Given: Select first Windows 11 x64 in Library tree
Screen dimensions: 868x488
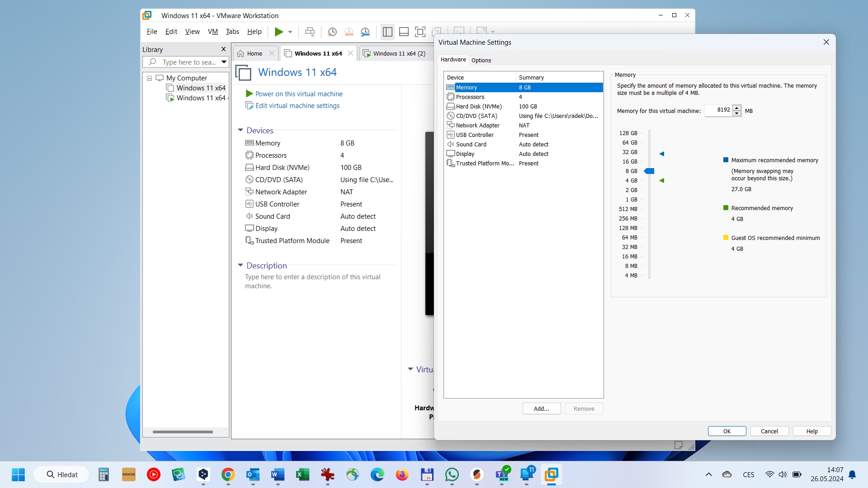Looking at the screenshot, I should point(201,88).
